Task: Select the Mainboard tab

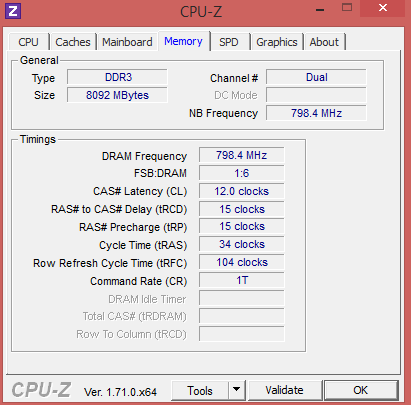Action: (x=127, y=42)
